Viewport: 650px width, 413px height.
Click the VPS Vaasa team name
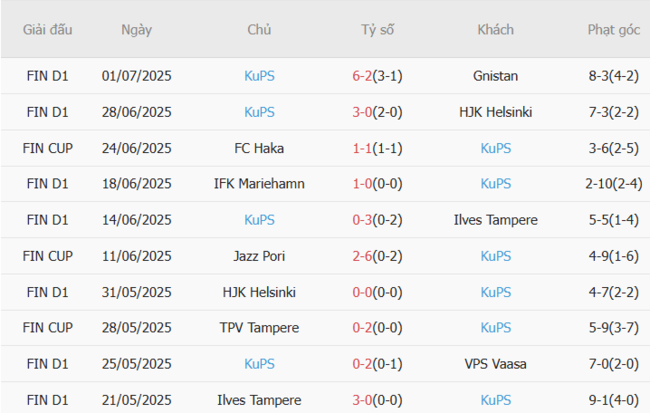(495, 364)
